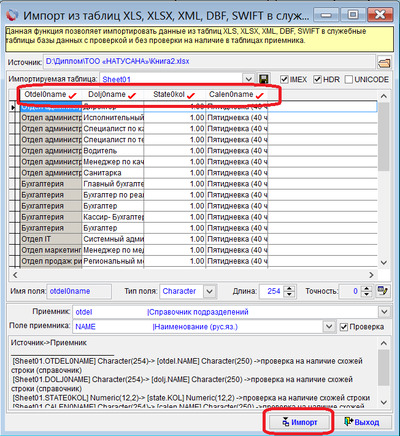Increase the Точность value with up arrow
Image resolution: width=400 pixels, height=436 pixels.
tap(366, 288)
